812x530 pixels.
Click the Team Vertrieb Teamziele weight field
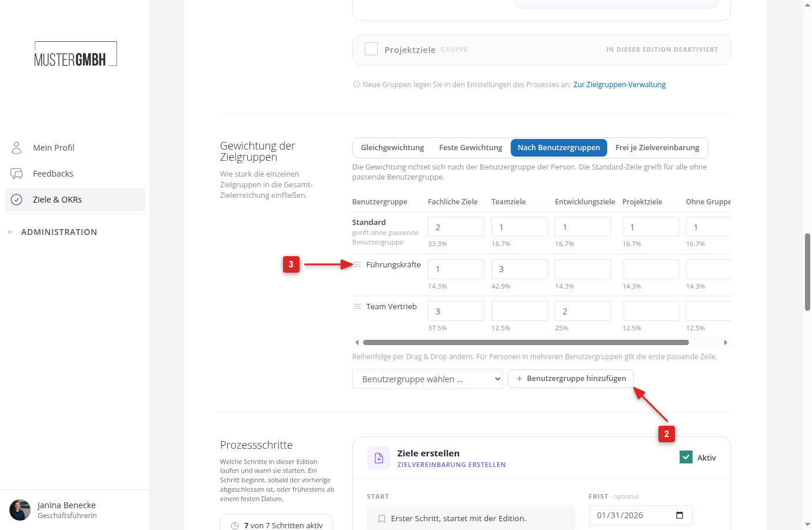click(520, 311)
